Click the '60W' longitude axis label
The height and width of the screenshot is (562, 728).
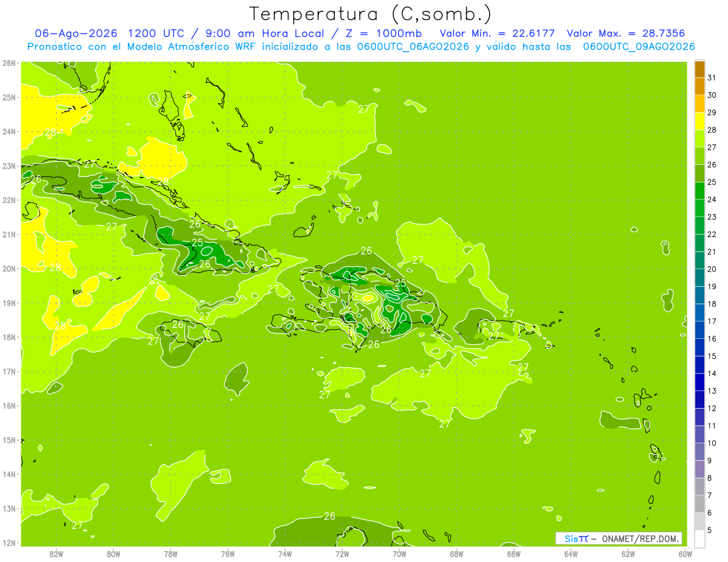click(x=685, y=554)
